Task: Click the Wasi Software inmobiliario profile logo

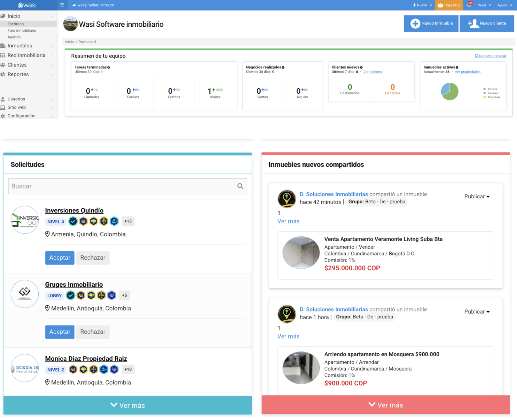Action: 70,24
